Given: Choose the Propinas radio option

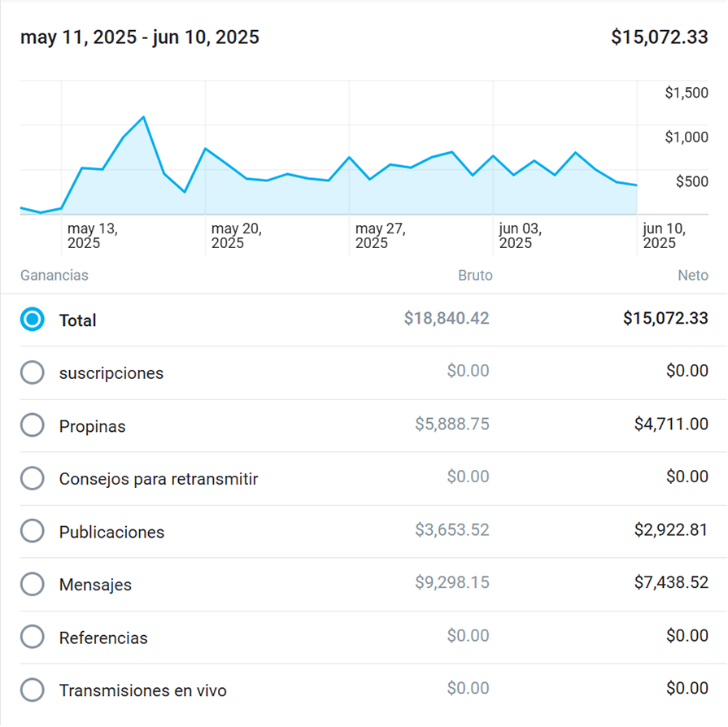Looking at the screenshot, I should point(33,425).
